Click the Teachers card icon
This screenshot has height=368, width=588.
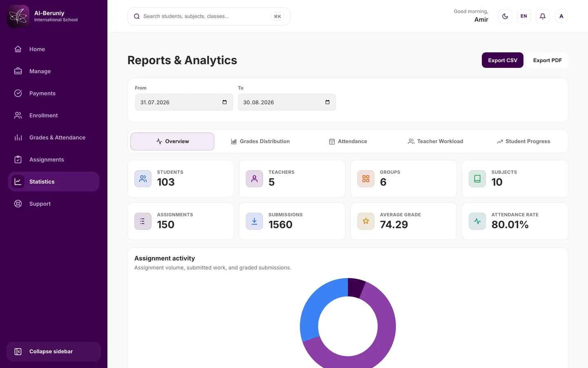(x=254, y=179)
